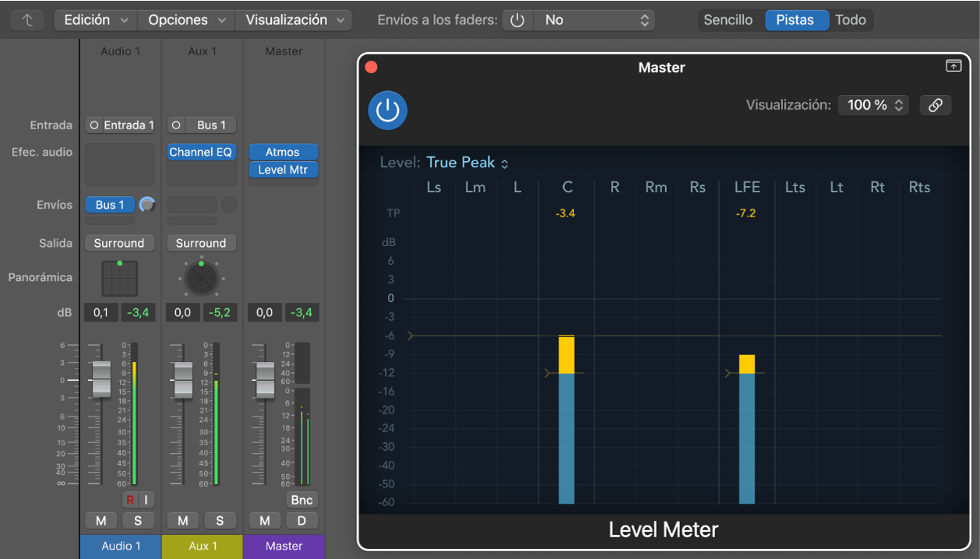Click the Audio 1 surround panner pad
This screenshot has height=559, width=980.
coord(120,278)
